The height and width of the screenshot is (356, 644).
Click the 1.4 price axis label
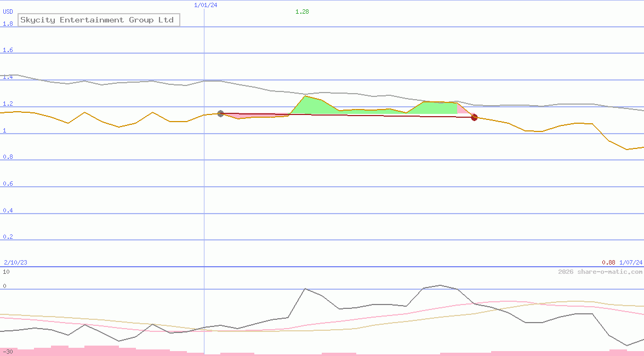click(x=8, y=77)
